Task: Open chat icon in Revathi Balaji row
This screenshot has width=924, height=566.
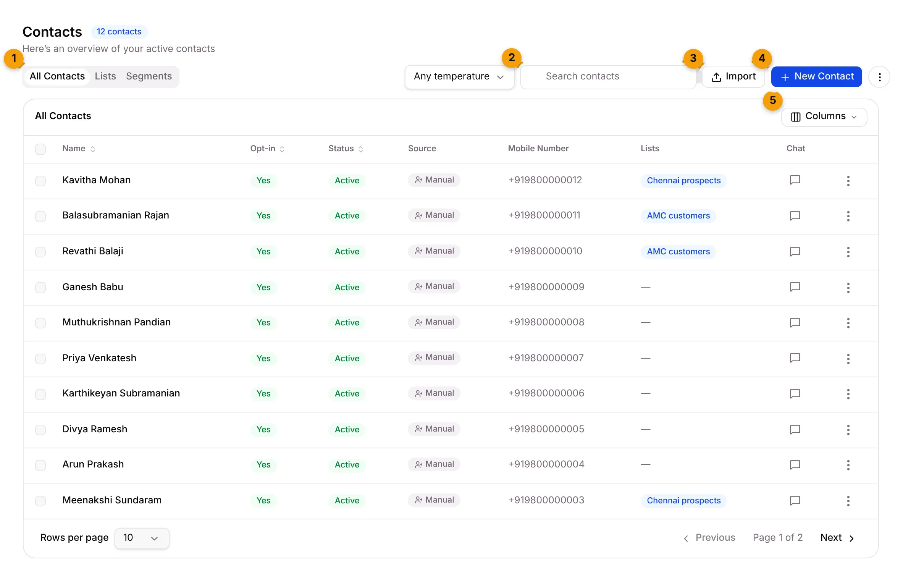Action: 795,252
